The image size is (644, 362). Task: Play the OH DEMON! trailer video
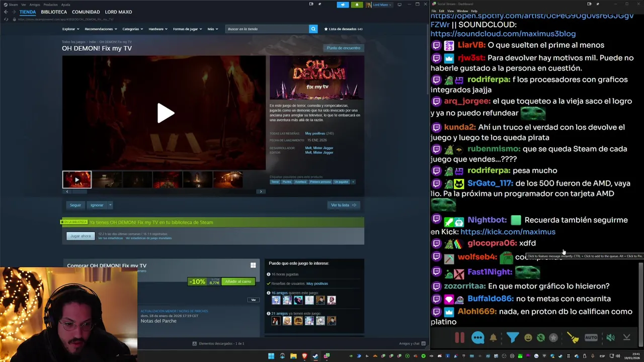tap(165, 113)
